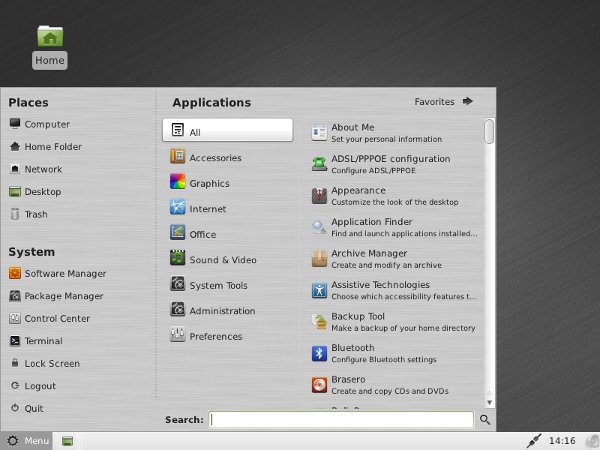This screenshot has width=600, height=450.
Task: Switch to Favorites view arrow
Action: click(x=468, y=101)
